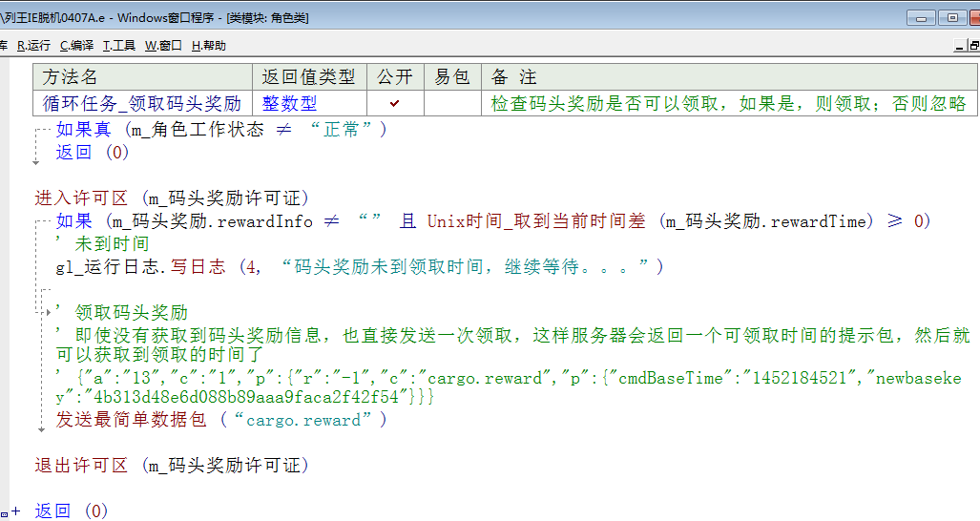Open the C.编译 menu
This screenshot has width=980, height=521.
point(76,45)
